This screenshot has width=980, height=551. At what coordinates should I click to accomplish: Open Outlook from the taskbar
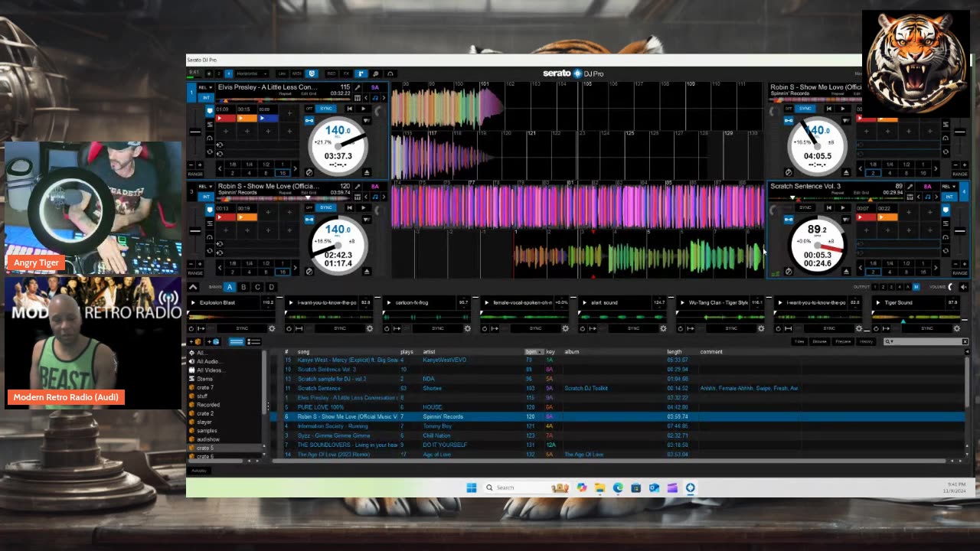(654, 487)
